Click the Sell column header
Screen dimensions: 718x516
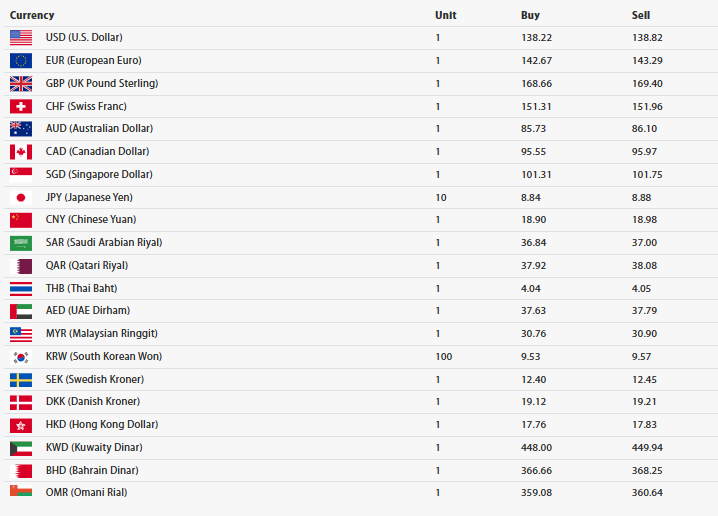(641, 15)
